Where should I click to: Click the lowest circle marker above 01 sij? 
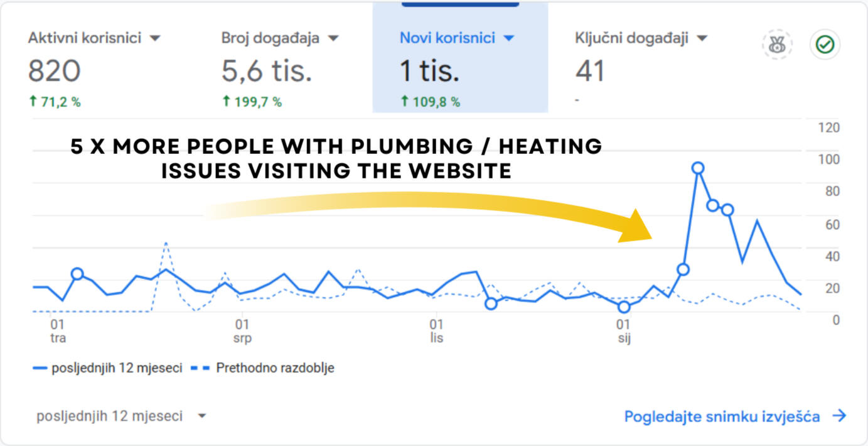(x=623, y=307)
